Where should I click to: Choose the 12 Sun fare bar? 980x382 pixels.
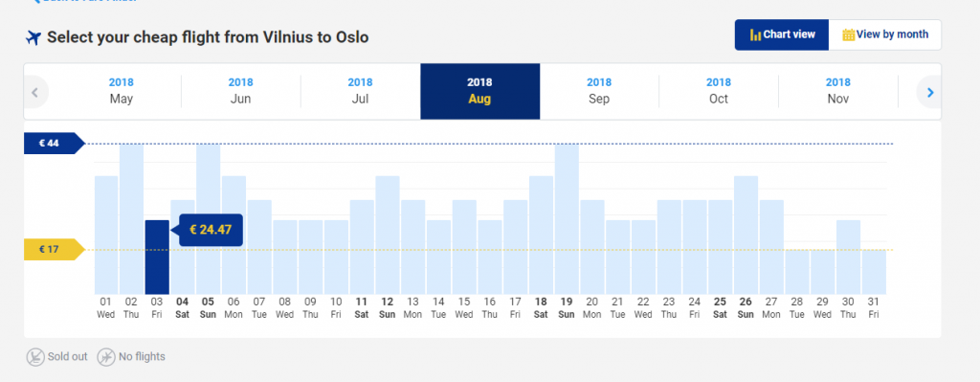pyautogui.click(x=388, y=236)
